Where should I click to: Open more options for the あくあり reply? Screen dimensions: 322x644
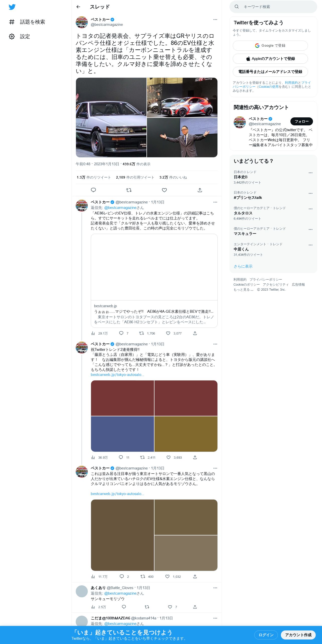pos(215,588)
